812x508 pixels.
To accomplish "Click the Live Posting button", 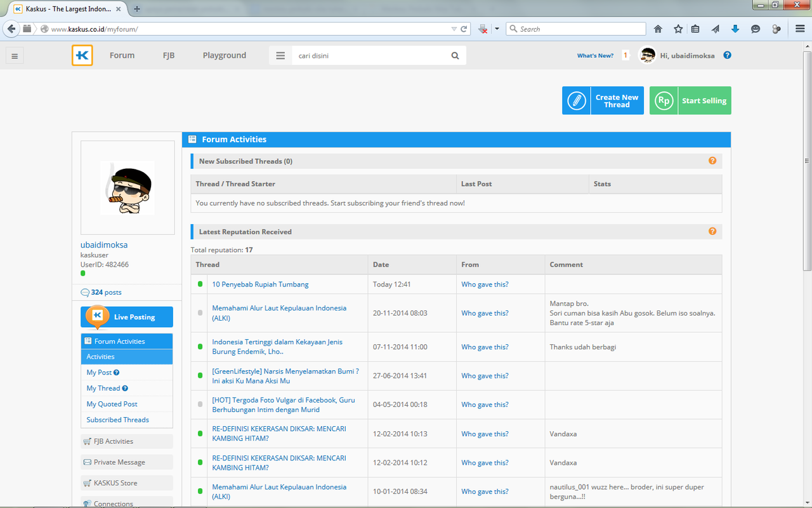I will [x=127, y=317].
